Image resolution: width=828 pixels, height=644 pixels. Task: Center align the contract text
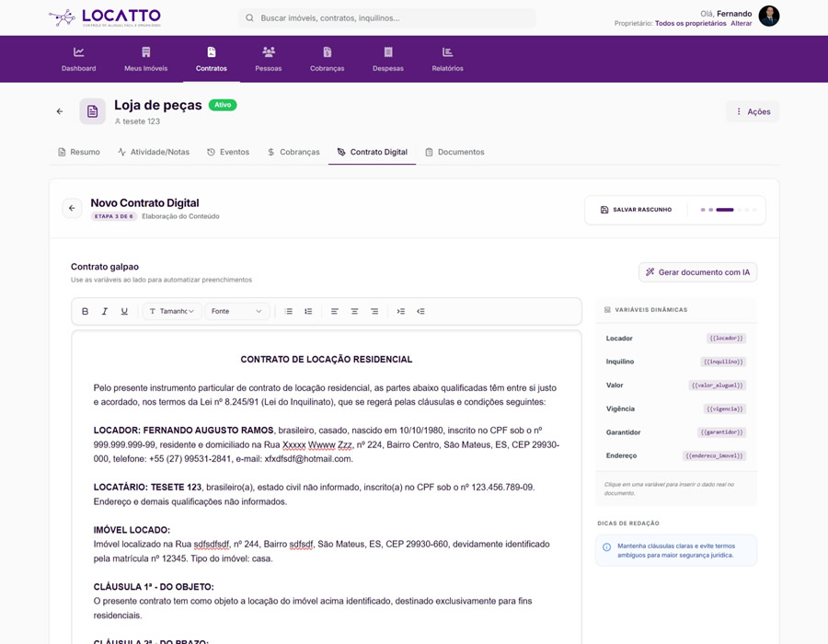click(353, 311)
